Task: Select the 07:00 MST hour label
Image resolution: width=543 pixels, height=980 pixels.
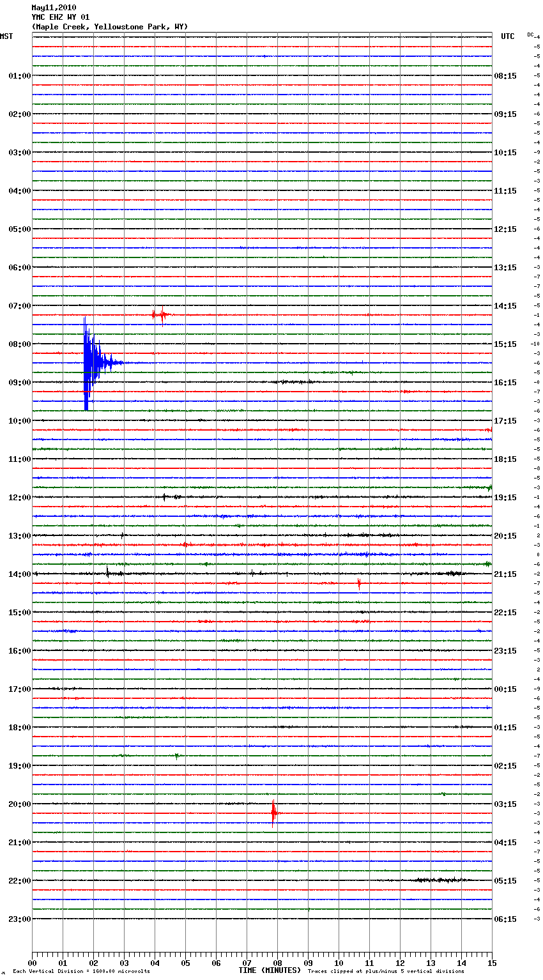Action: [20, 306]
